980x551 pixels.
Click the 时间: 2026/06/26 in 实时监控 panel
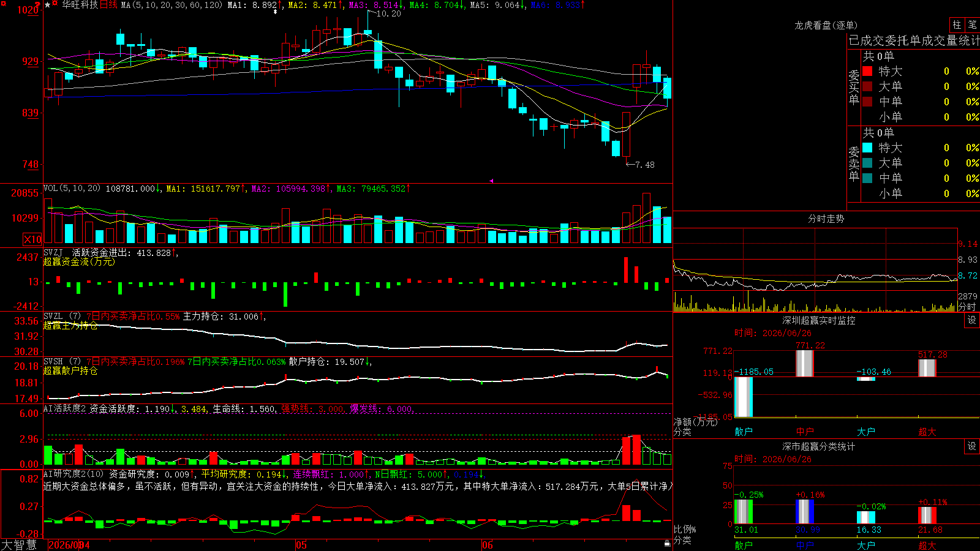click(773, 333)
